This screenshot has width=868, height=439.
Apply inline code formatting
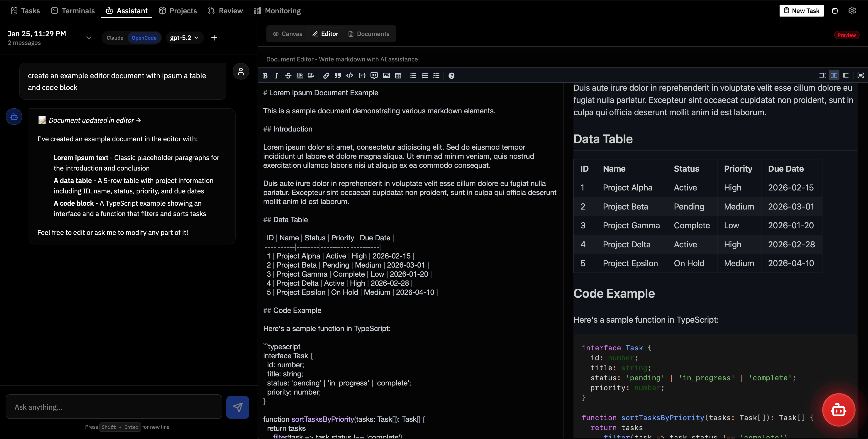click(349, 76)
